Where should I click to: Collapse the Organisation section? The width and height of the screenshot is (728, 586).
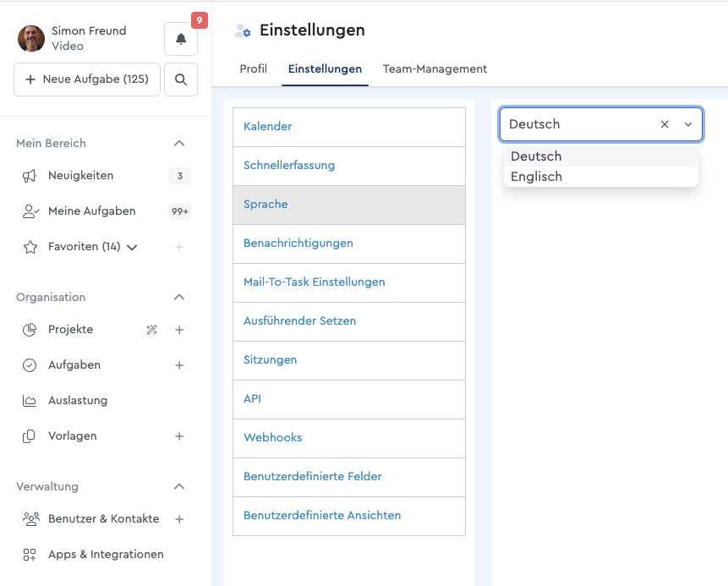[x=179, y=297]
